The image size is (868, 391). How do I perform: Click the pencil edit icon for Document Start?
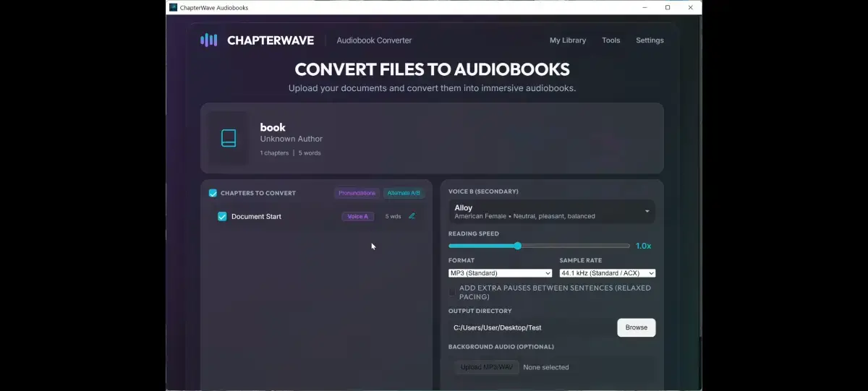click(412, 216)
